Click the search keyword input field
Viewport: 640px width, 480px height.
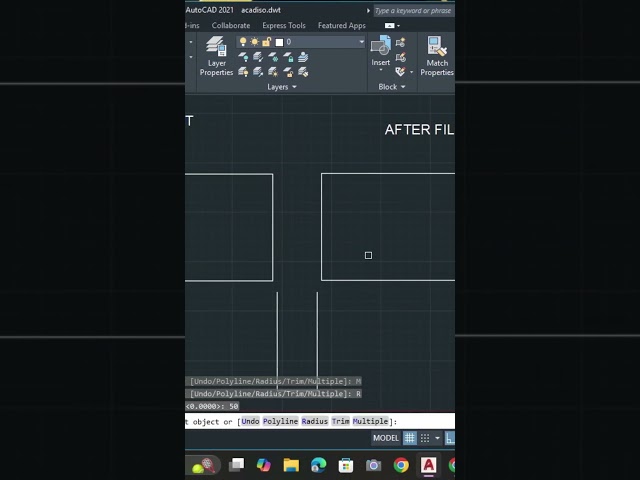click(413, 11)
